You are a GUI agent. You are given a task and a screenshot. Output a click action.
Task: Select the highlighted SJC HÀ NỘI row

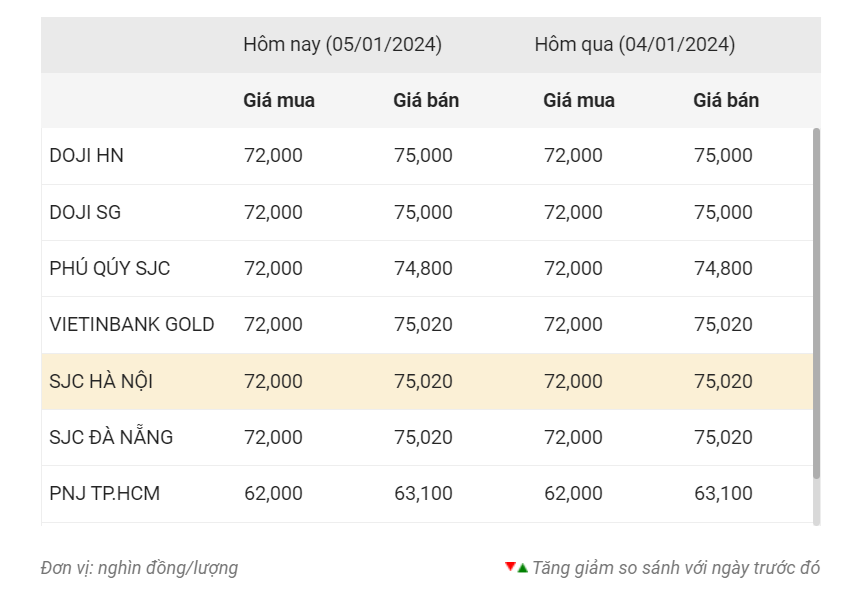(427, 381)
